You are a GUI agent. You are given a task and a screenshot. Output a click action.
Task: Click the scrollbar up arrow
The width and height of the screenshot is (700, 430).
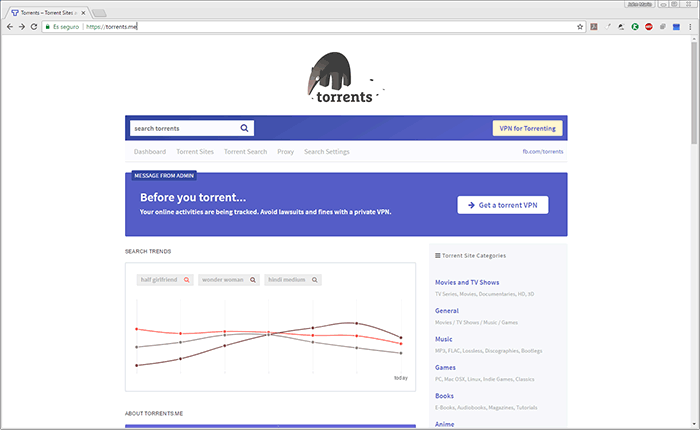(x=694, y=39)
